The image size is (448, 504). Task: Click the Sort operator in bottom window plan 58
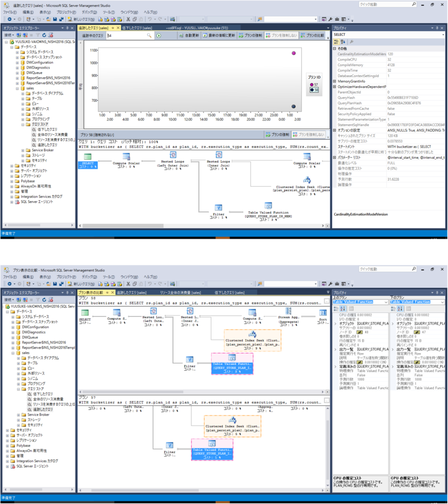click(x=323, y=316)
